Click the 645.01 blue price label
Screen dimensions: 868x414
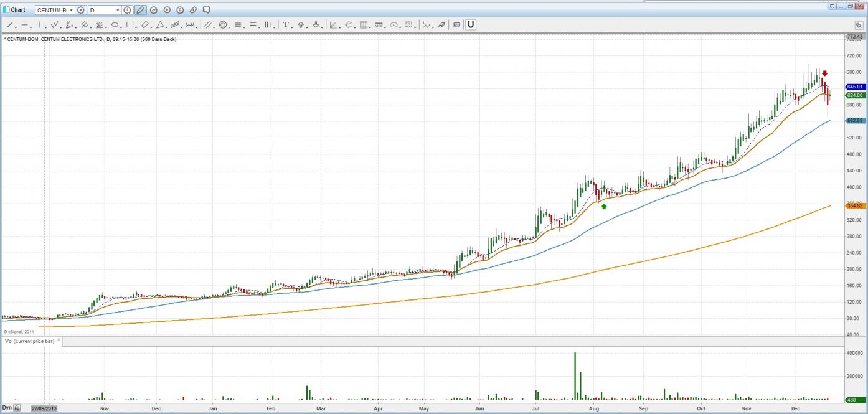tap(855, 87)
